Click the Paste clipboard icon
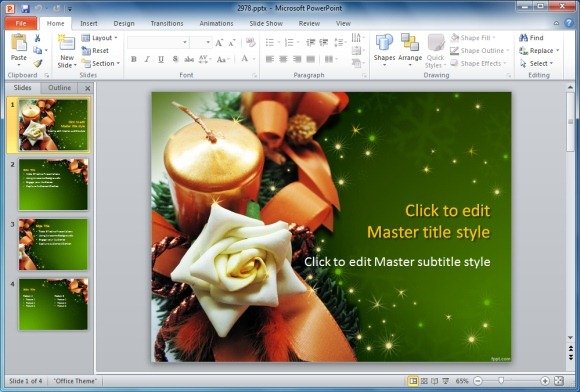Viewport: 580px width, 392px height. (18, 43)
